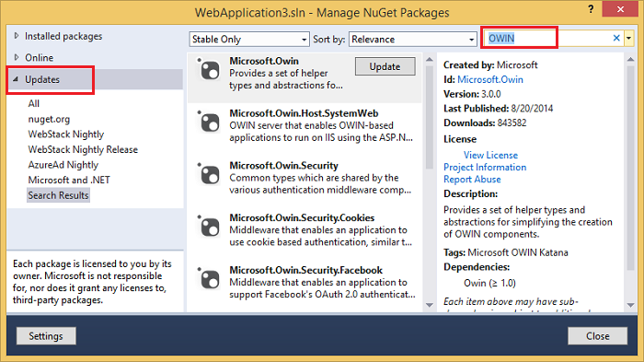This screenshot has width=644, height=362.
Task: Open the Settings button
Action: (46, 335)
